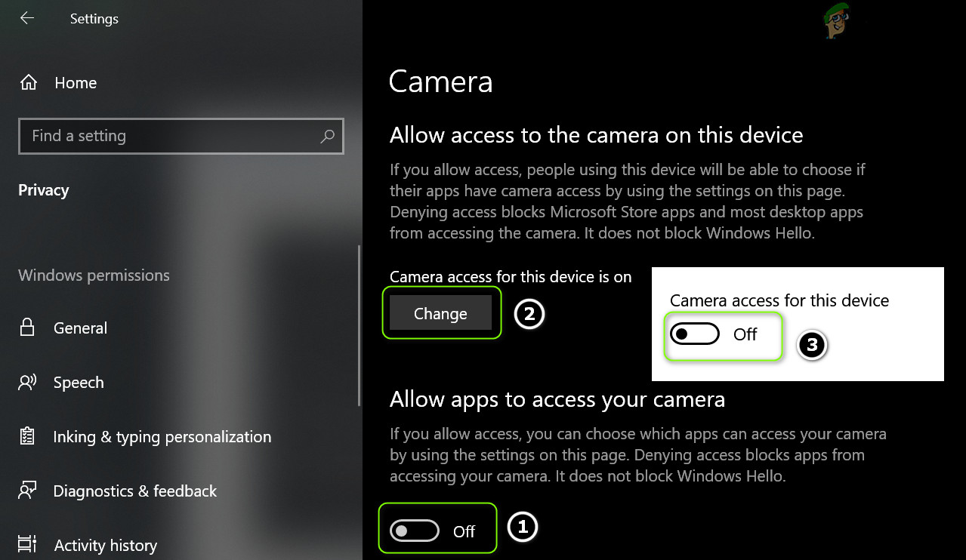Viewport: 966px width, 560px height.
Task: Click the Diagnostics & feedback icon
Action: (27, 491)
